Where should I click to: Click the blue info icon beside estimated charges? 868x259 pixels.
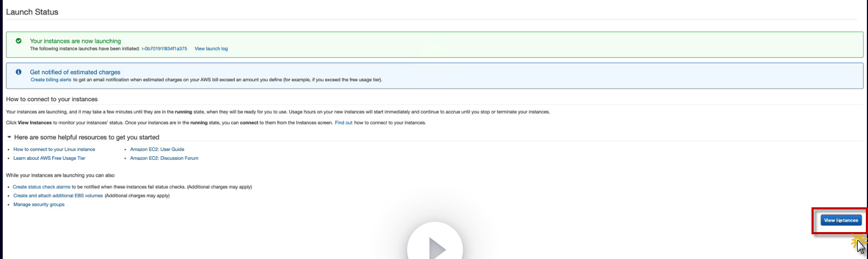19,72
